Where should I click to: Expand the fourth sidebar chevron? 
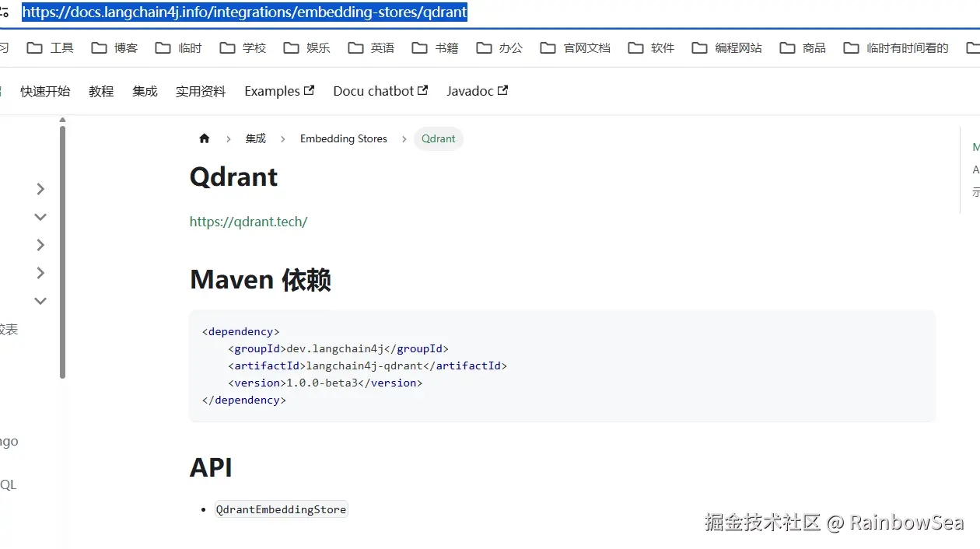coord(40,273)
